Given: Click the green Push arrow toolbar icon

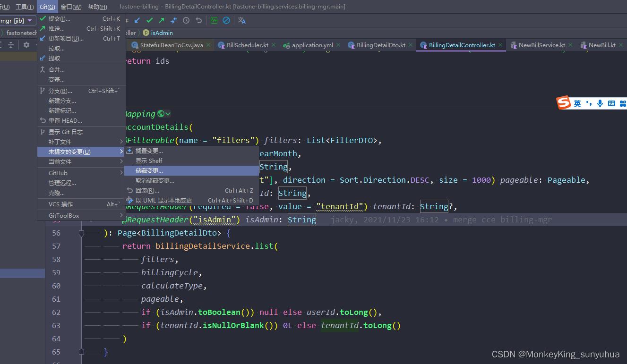Looking at the screenshot, I should [x=162, y=20].
